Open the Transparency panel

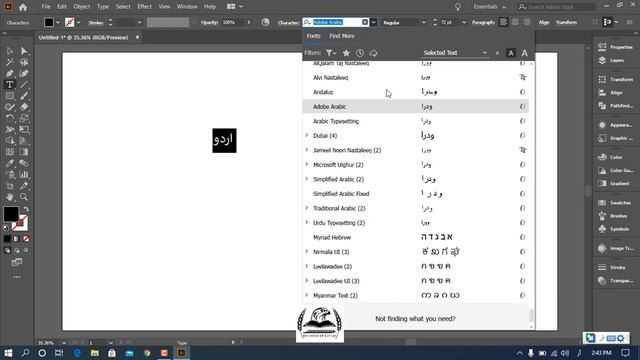click(616, 281)
